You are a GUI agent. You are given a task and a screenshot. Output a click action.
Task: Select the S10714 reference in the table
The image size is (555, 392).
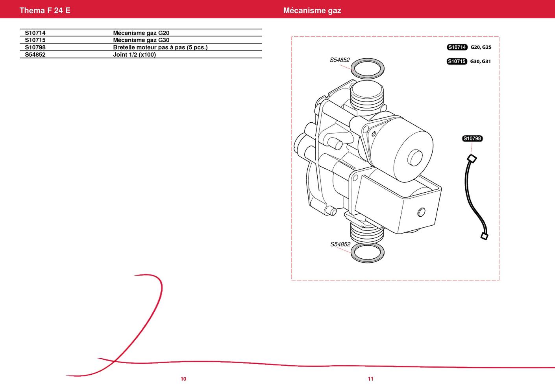(35, 33)
